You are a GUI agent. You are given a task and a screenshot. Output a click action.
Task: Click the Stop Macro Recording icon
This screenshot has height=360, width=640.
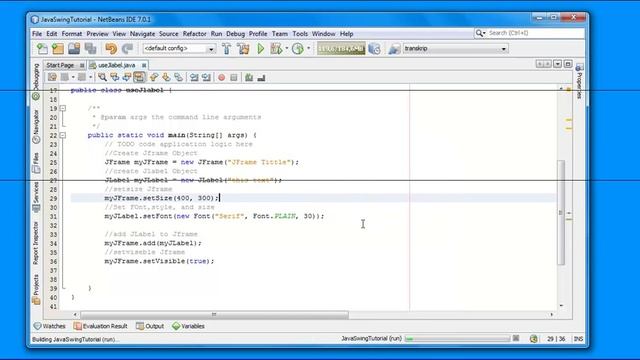[234, 77]
